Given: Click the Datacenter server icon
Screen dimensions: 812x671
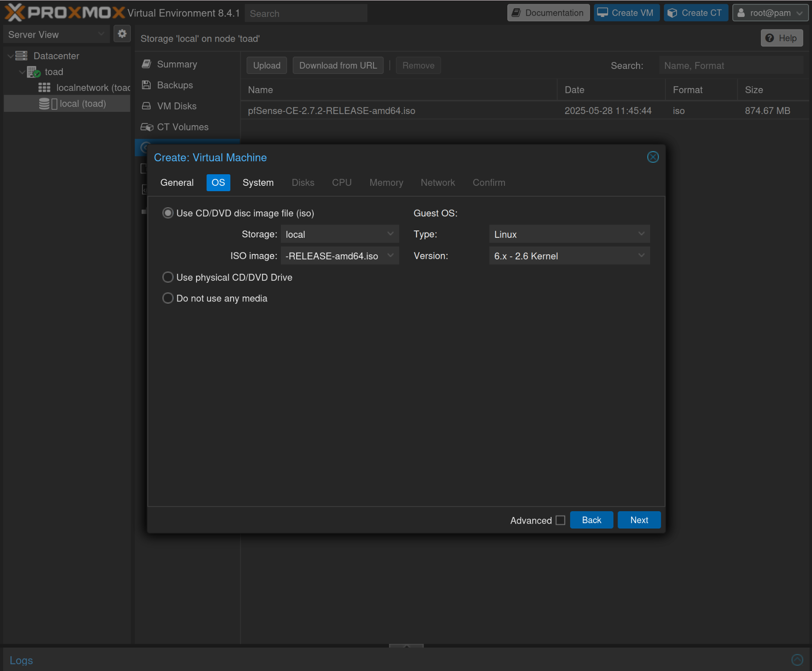Looking at the screenshot, I should [21, 56].
